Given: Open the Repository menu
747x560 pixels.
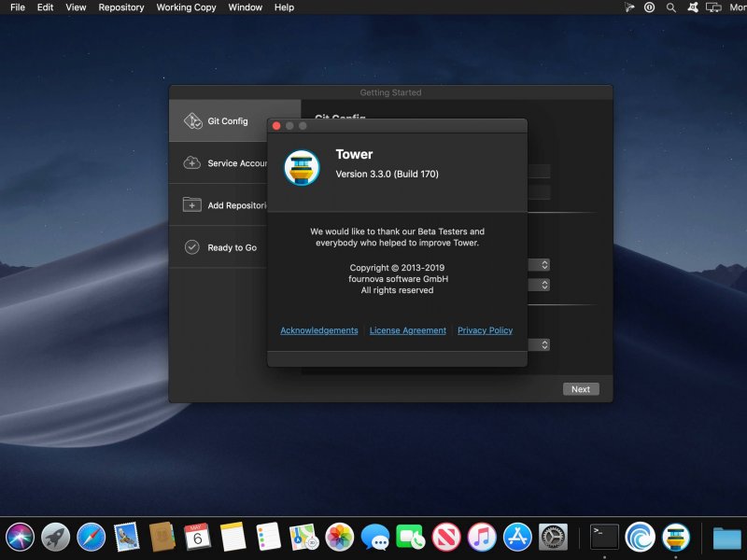Looking at the screenshot, I should click(x=121, y=7).
